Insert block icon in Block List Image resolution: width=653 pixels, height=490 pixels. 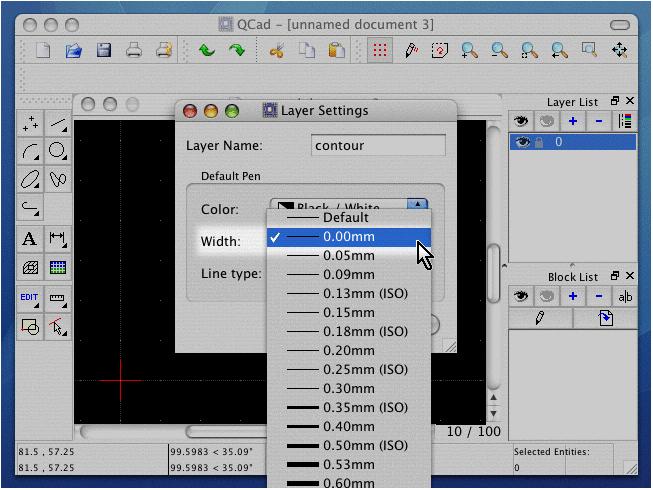pyautogui.click(x=606, y=318)
